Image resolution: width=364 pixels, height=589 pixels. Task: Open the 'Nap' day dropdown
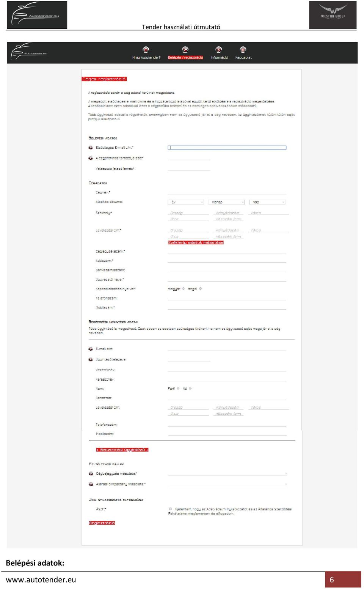267,202
